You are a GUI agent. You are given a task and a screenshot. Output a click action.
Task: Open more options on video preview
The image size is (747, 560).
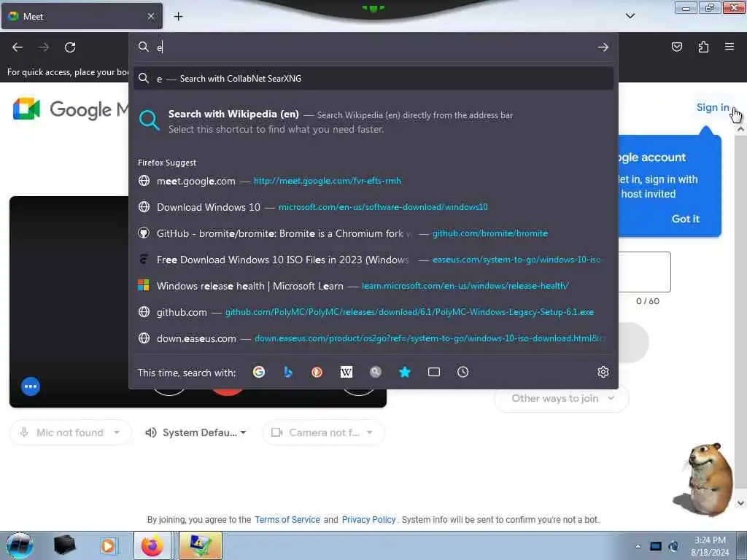pos(31,386)
